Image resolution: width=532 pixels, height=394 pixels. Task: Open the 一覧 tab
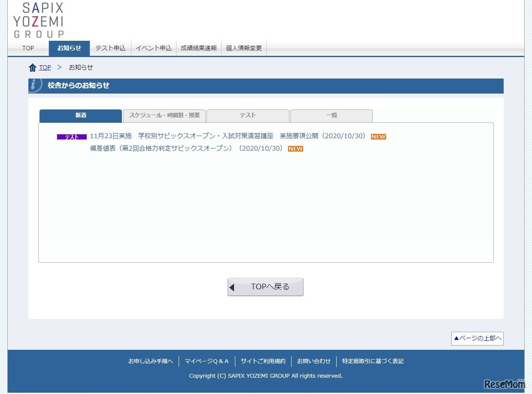[x=331, y=115]
